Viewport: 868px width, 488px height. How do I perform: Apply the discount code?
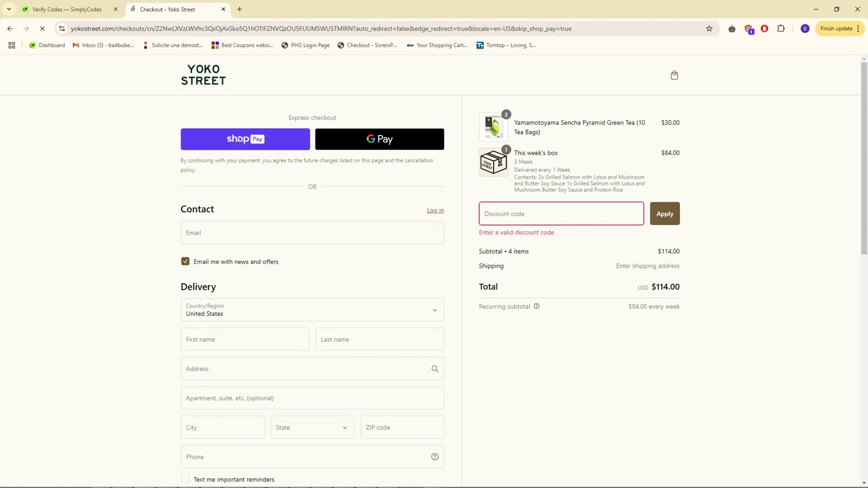665,213
